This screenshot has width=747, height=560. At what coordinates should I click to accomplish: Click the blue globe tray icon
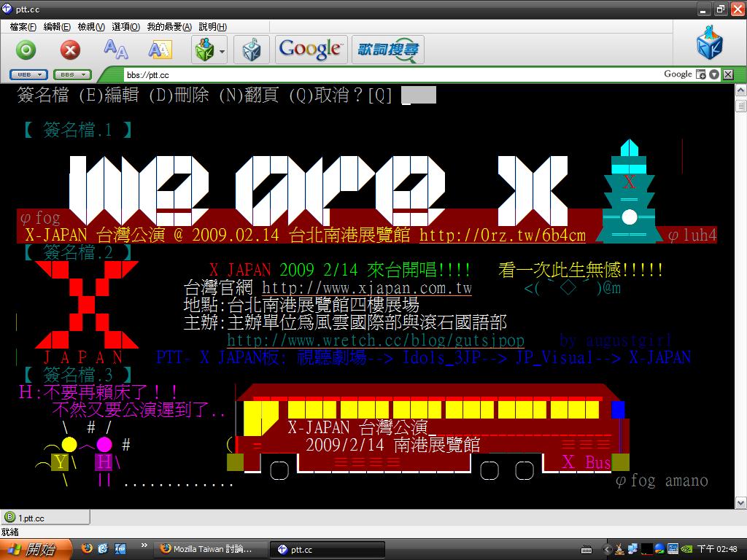point(659,549)
